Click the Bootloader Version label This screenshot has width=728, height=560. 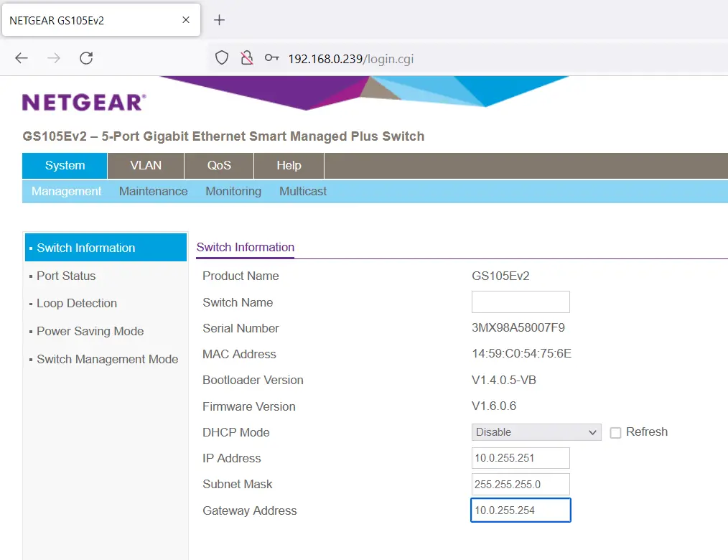coord(253,381)
